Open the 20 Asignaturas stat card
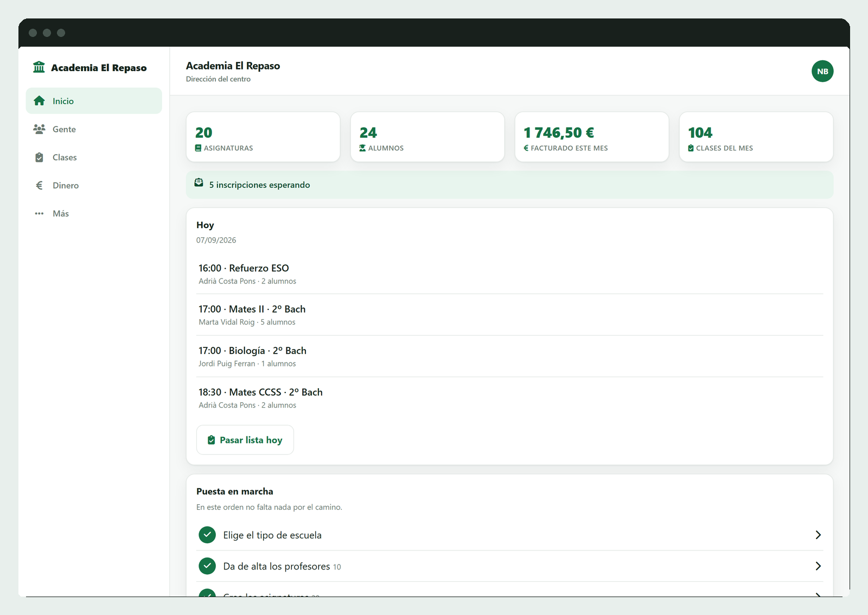Image resolution: width=868 pixels, height=615 pixels. 263,137
